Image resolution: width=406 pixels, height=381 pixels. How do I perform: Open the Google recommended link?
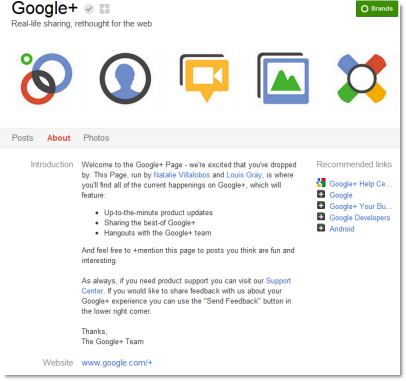point(341,195)
